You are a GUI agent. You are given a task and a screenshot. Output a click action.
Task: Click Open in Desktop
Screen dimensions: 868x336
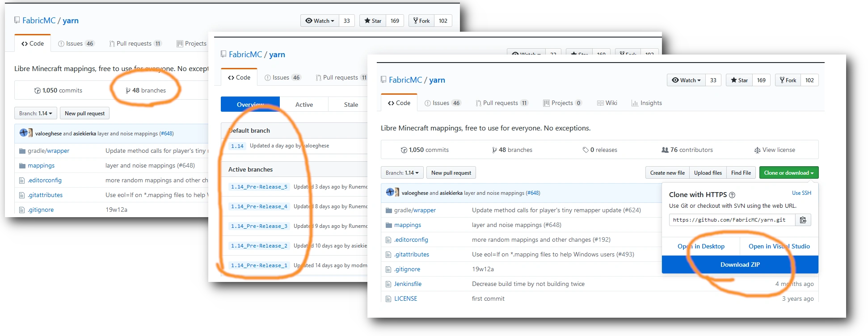pos(701,246)
